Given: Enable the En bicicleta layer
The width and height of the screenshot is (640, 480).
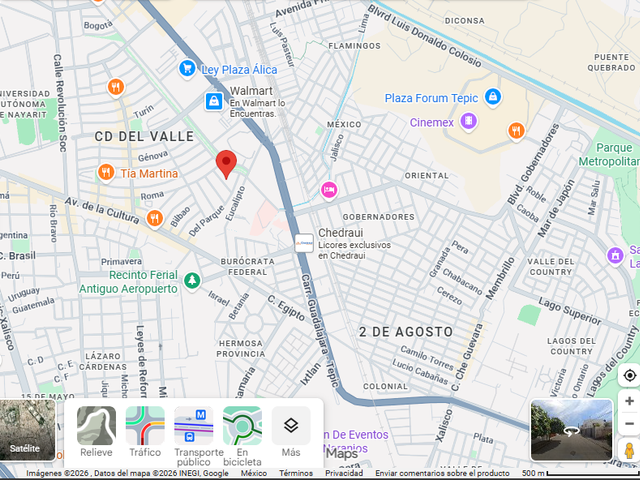Looking at the screenshot, I should pyautogui.click(x=242, y=436).
